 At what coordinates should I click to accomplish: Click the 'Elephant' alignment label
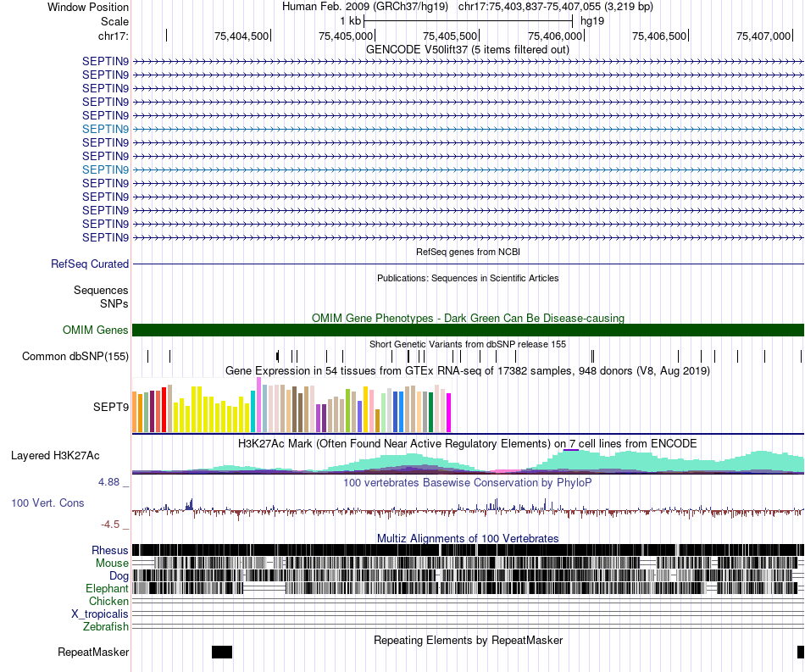coord(107,589)
